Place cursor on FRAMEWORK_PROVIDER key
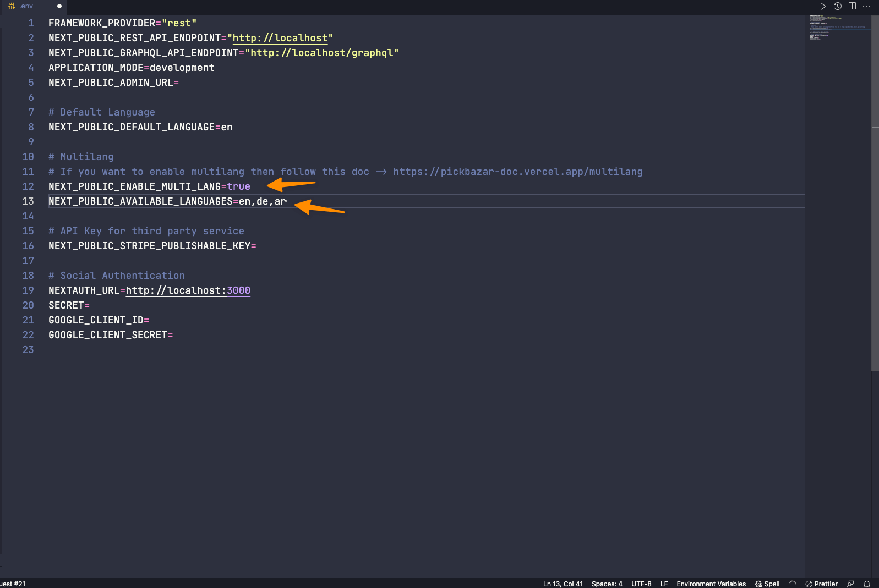The width and height of the screenshot is (879, 588). 102,23
